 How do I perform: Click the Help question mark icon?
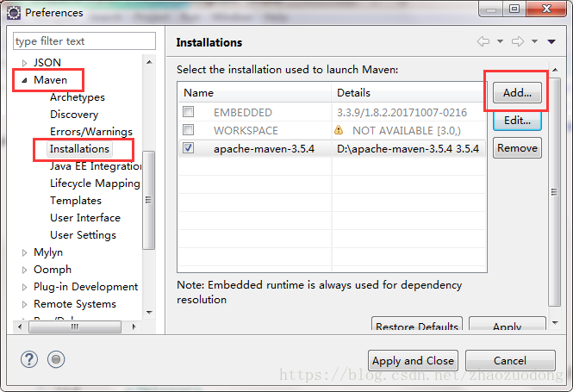(x=29, y=359)
